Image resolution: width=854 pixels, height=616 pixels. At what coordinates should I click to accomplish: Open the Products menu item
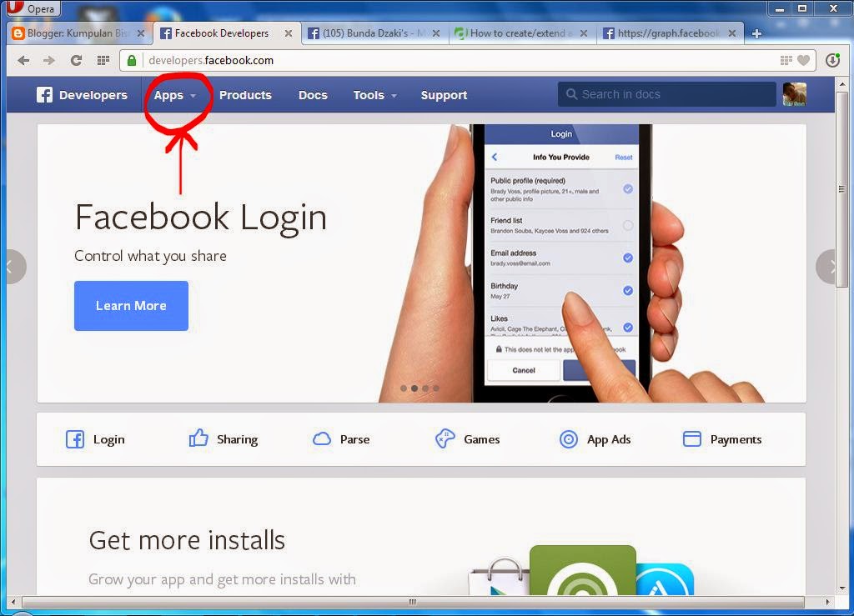[x=245, y=95]
